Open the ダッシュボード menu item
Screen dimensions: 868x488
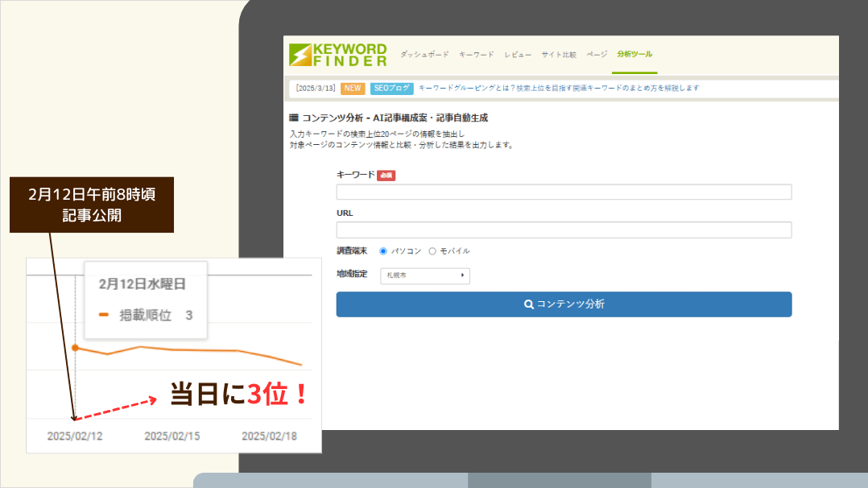(x=424, y=54)
